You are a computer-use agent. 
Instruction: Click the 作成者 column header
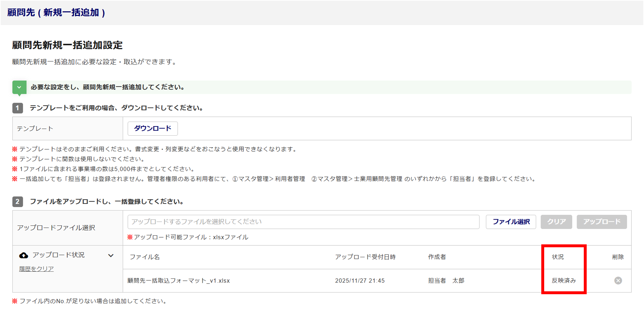tap(437, 257)
